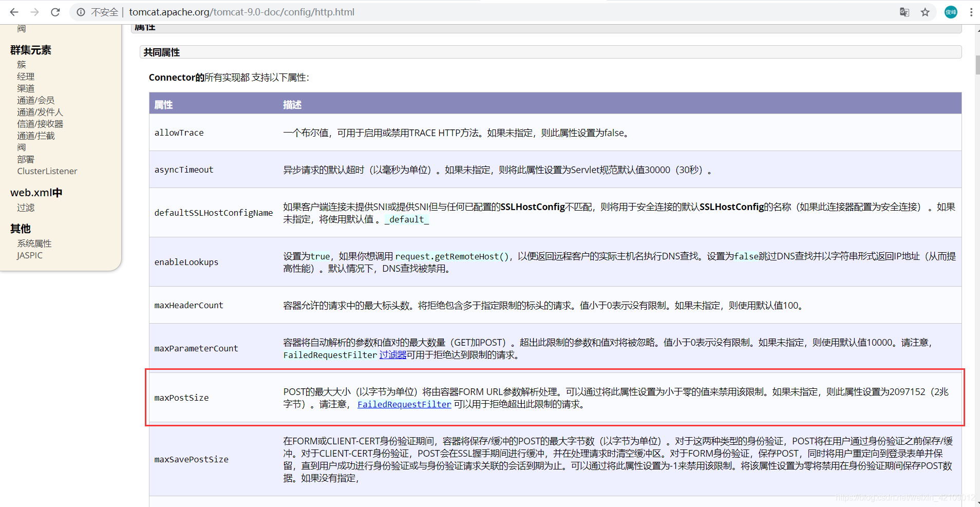Open the 经理 sidebar link
980x507 pixels.
pos(26,77)
